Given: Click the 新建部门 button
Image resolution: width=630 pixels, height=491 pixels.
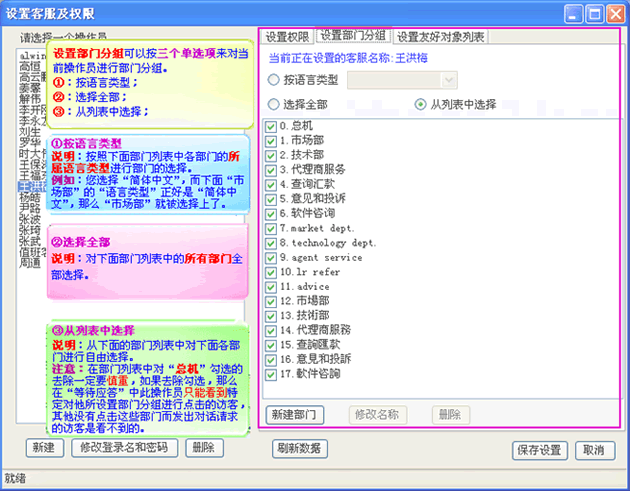Looking at the screenshot, I should [297, 414].
